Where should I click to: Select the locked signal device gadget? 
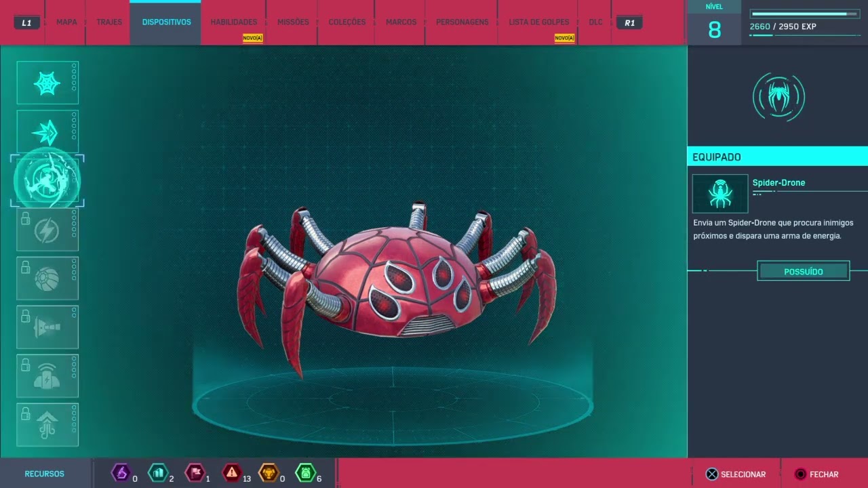click(47, 376)
